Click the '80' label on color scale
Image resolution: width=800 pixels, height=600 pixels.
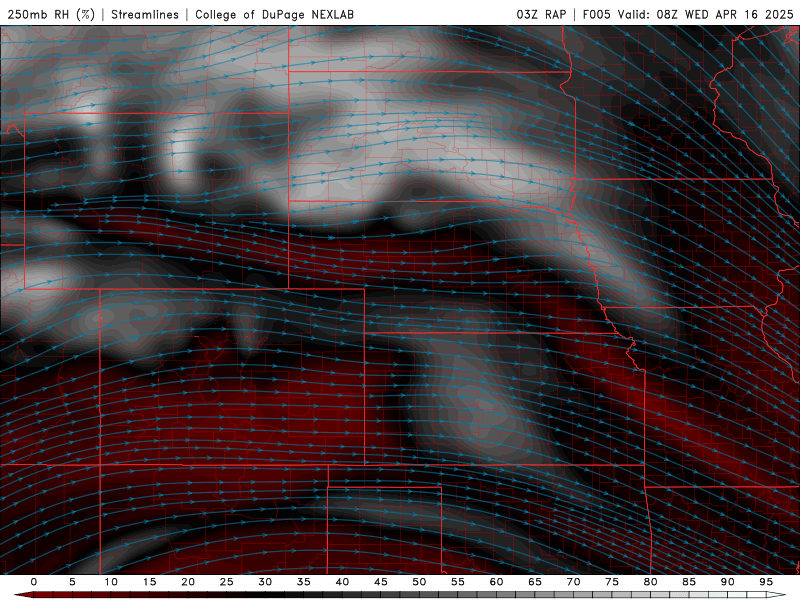(x=650, y=582)
